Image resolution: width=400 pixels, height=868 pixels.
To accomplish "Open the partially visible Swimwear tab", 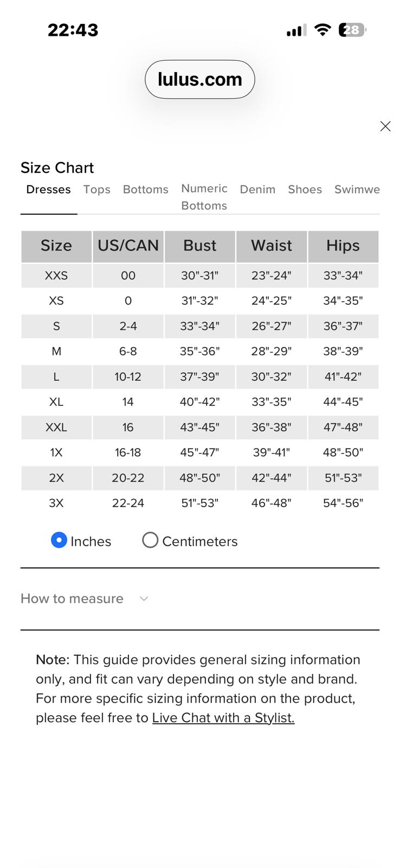I will point(357,189).
